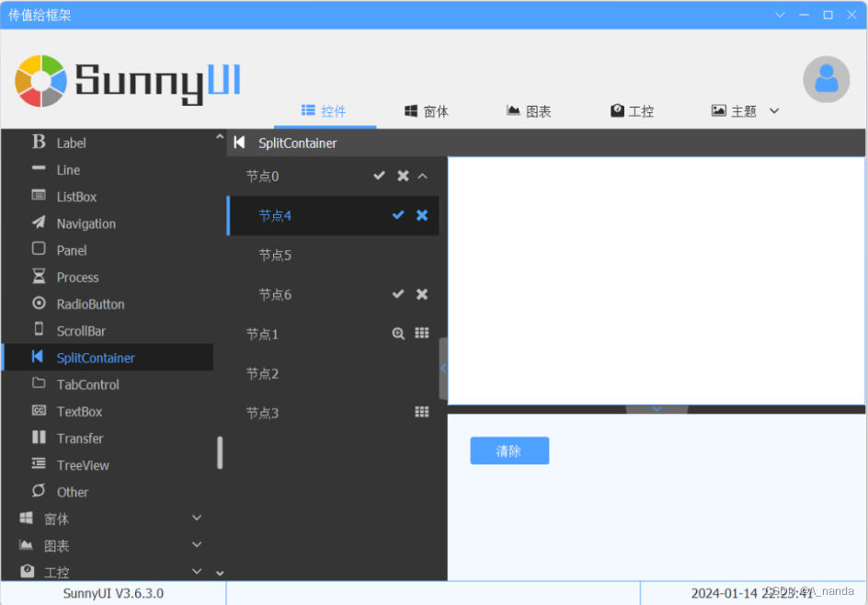Click the 清除 button
Screen dimensions: 868x605
pyautogui.click(x=509, y=451)
